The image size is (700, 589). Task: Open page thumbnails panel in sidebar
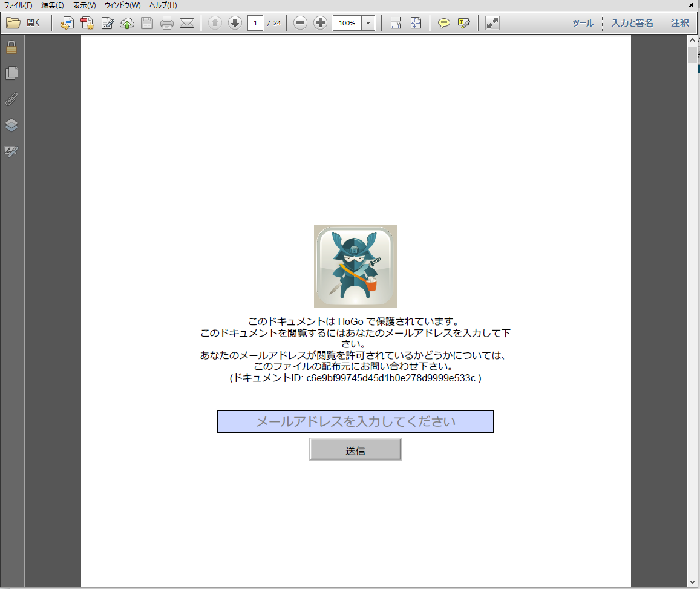point(11,73)
